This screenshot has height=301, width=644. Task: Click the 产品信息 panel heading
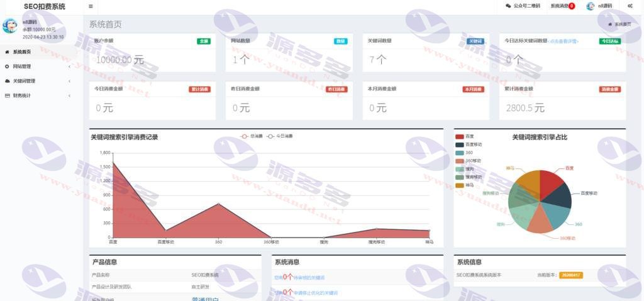105,262
